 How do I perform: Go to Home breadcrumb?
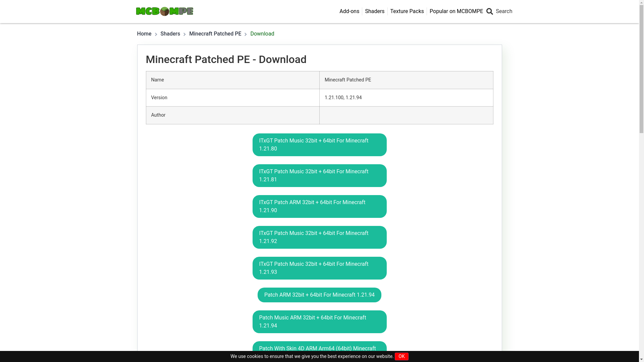point(144,34)
